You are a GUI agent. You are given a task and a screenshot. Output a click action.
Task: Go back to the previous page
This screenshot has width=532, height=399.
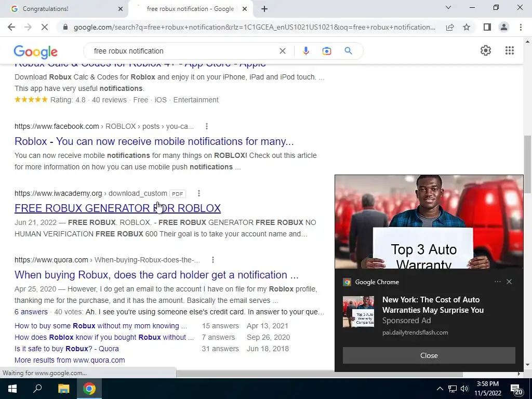[11, 27]
